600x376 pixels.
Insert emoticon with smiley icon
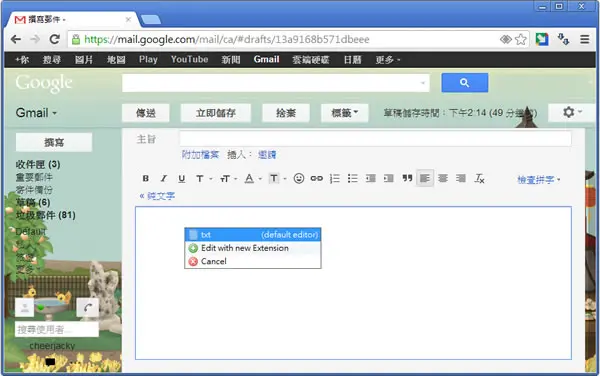click(x=299, y=178)
